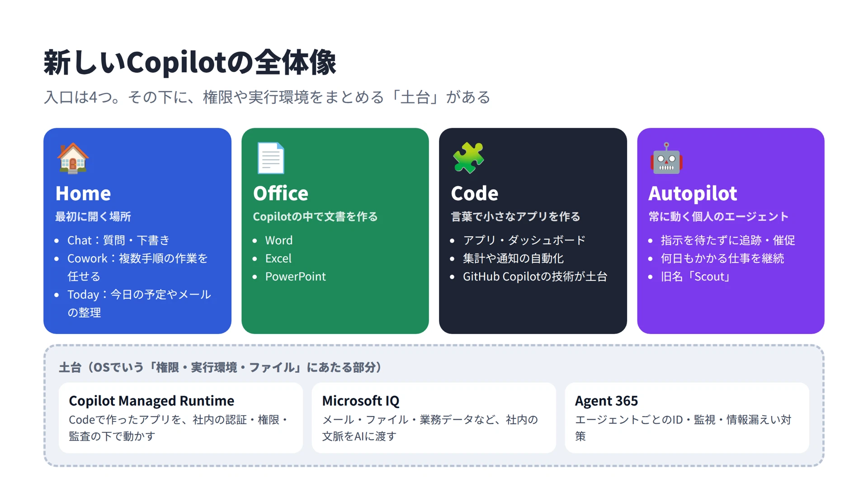
Task: Click the 旧名「Scout」 bullet
Action: 696,276
